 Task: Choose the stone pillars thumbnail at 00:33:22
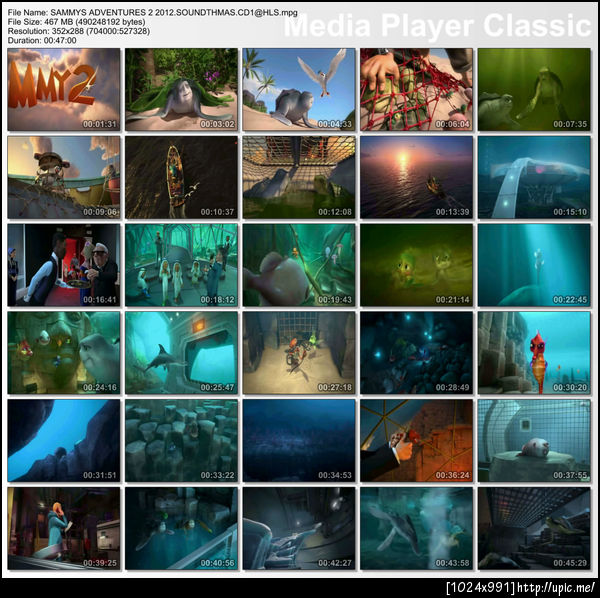pos(181,440)
